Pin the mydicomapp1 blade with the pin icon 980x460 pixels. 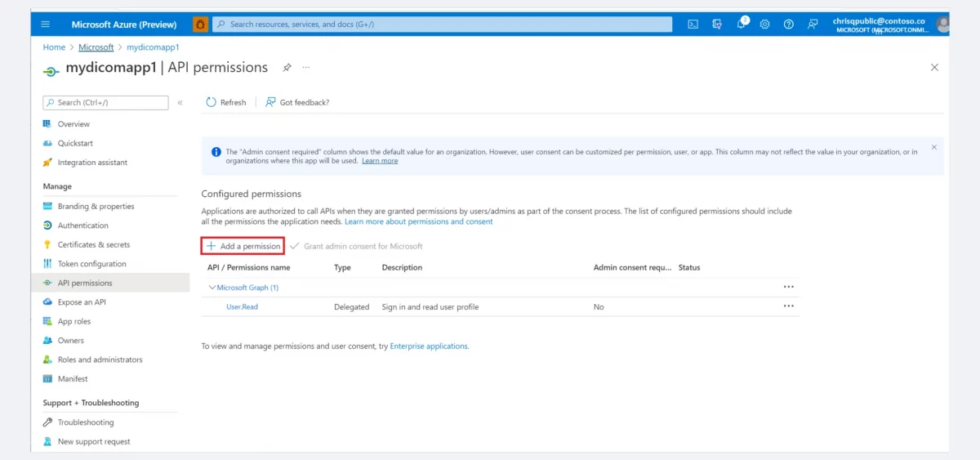[x=287, y=67]
